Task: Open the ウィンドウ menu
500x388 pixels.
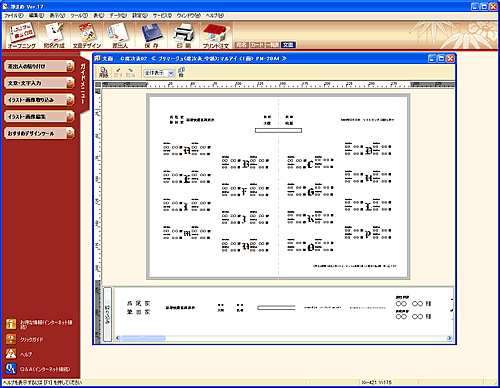Action: tap(189, 15)
